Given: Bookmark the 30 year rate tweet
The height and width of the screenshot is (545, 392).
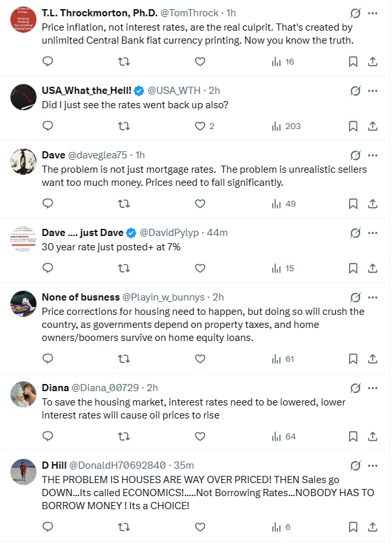Looking at the screenshot, I should click(x=352, y=268).
